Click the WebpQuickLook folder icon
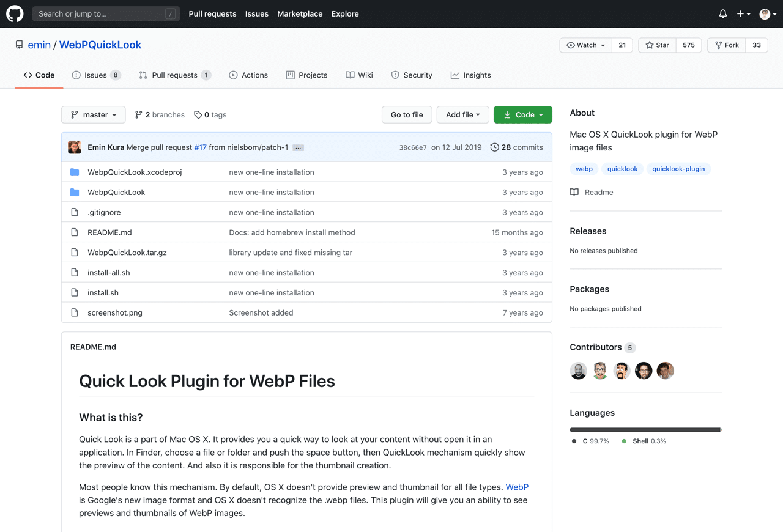This screenshot has height=532, width=783. coord(75,192)
